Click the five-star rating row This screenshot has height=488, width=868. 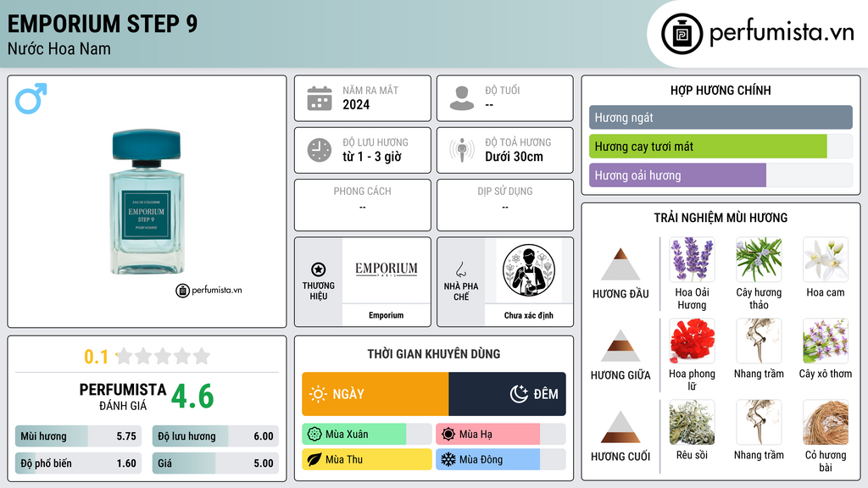click(163, 356)
